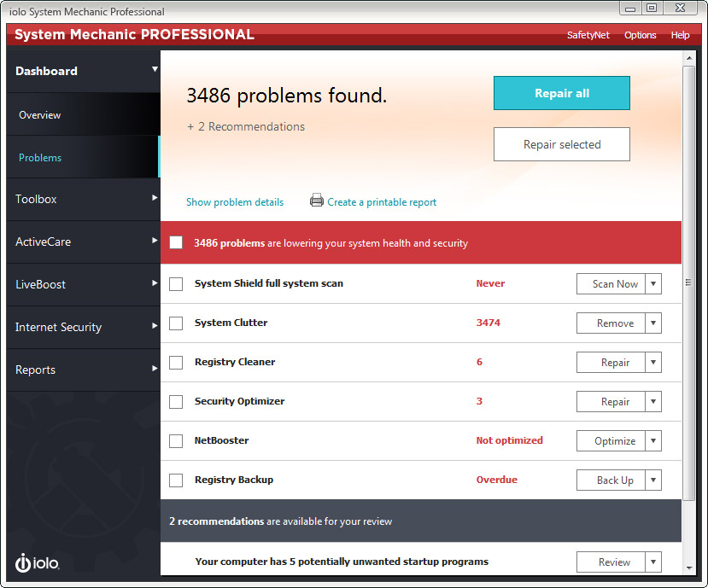
Task: Click the Show problem details link
Action: point(235,202)
